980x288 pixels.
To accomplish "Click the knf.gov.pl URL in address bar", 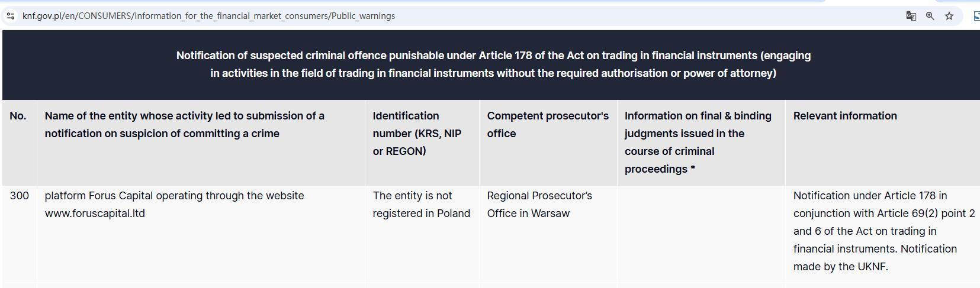I will (x=208, y=16).
